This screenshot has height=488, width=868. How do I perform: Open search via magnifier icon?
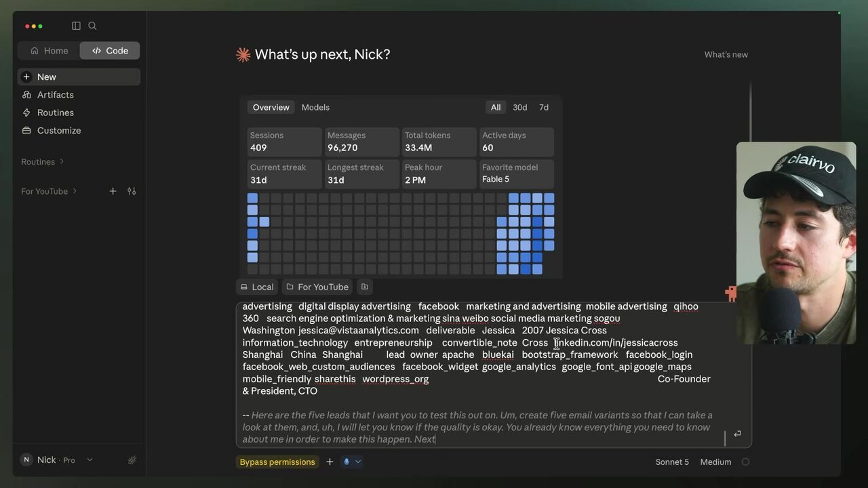pyautogui.click(x=92, y=26)
